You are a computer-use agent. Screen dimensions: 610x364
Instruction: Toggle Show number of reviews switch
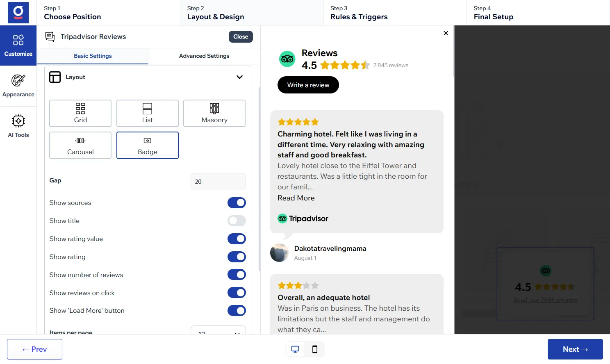(x=237, y=275)
